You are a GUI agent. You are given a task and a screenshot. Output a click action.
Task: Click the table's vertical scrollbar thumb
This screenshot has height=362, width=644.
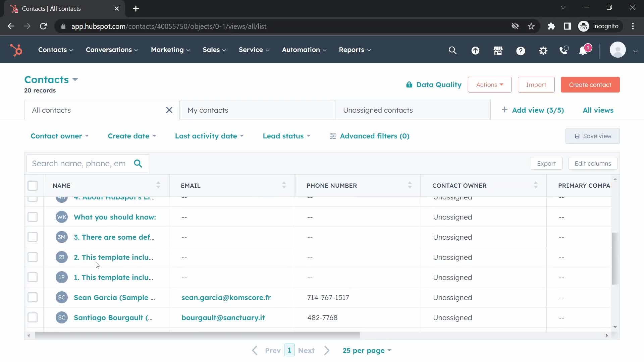(615, 258)
